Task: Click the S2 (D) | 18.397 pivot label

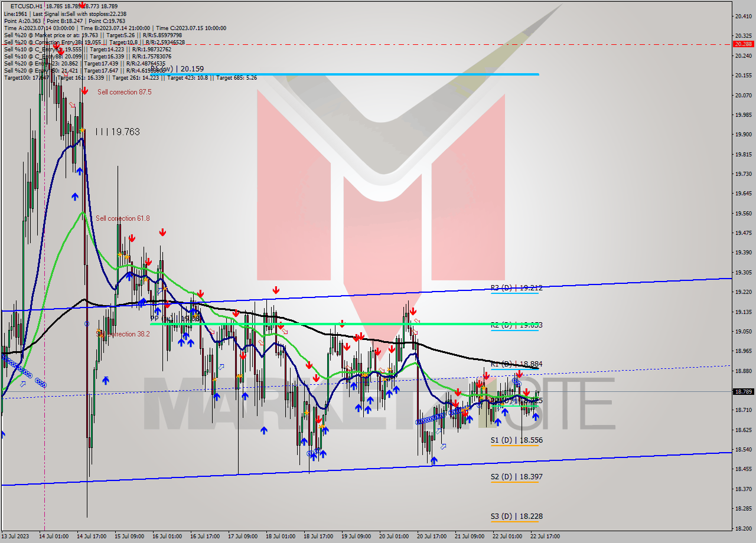Action: (x=516, y=477)
